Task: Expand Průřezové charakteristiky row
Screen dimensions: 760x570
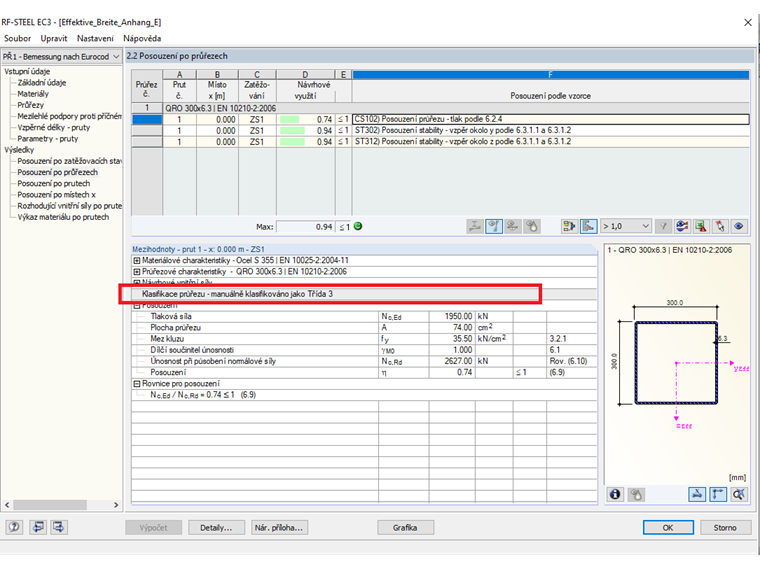Action: (x=137, y=271)
